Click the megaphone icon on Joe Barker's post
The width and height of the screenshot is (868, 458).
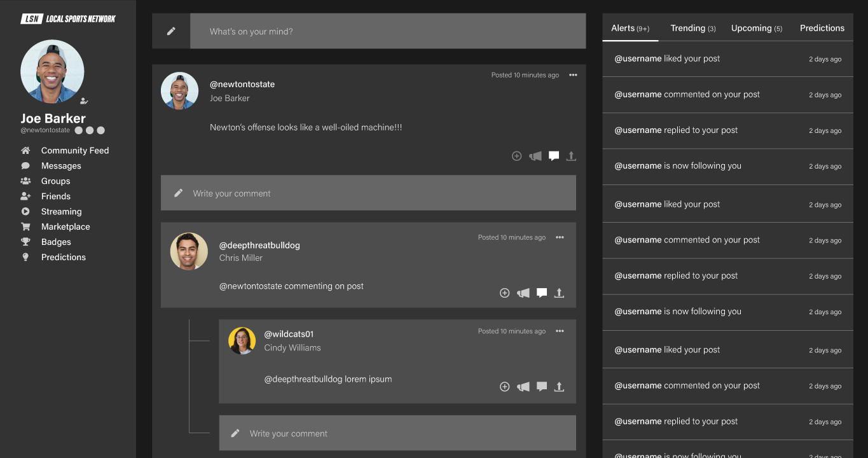click(535, 156)
